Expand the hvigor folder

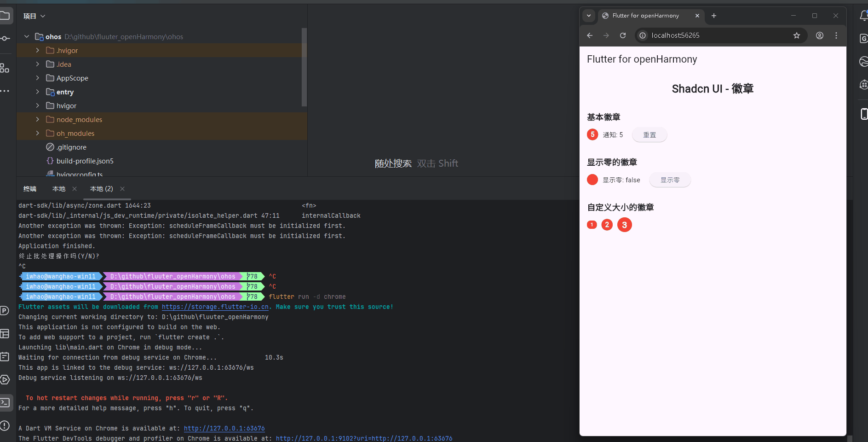click(x=38, y=105)
